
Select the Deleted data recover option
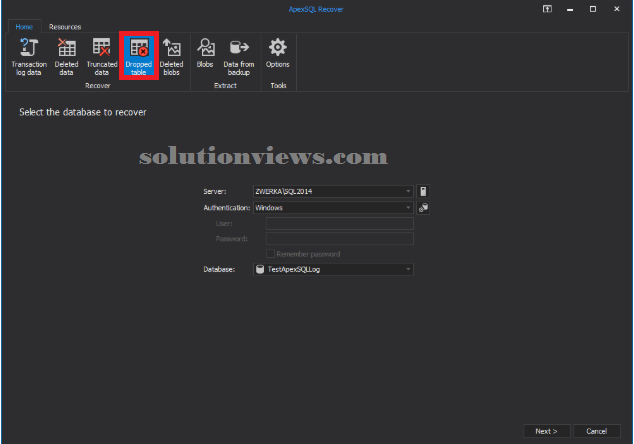(66, 57)
